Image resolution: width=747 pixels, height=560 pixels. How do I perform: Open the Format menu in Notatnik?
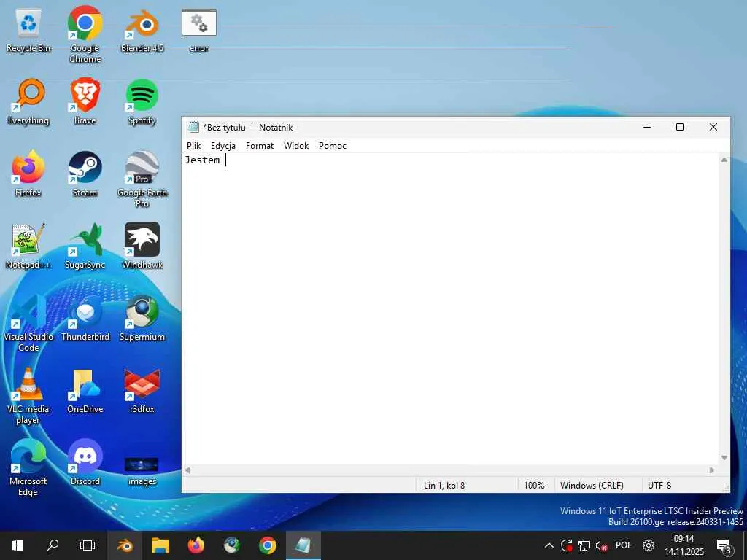coord(260,146)
